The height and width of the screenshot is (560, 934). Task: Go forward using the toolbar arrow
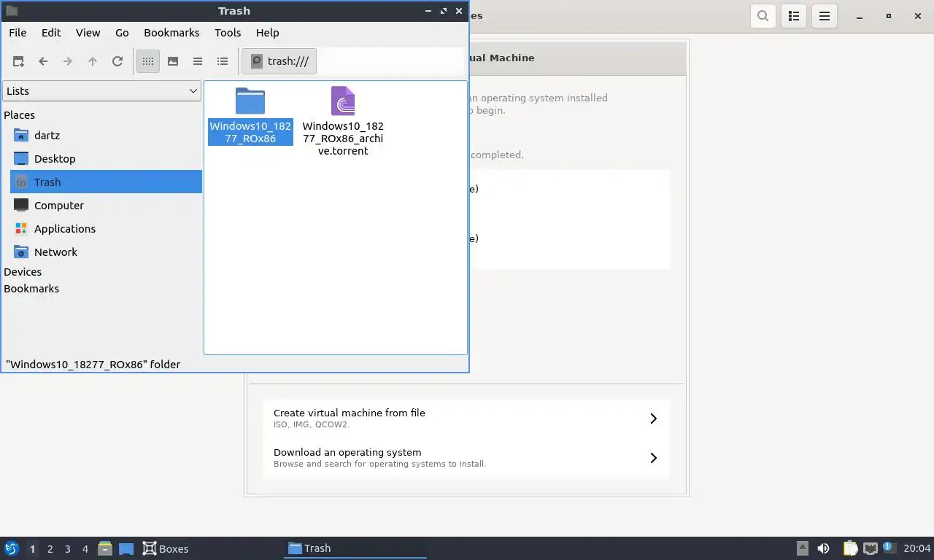(68, 61)
